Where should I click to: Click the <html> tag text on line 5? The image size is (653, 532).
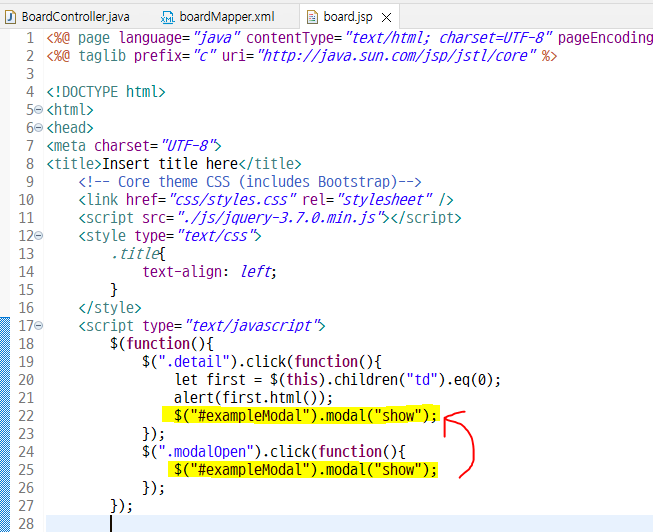70,110
